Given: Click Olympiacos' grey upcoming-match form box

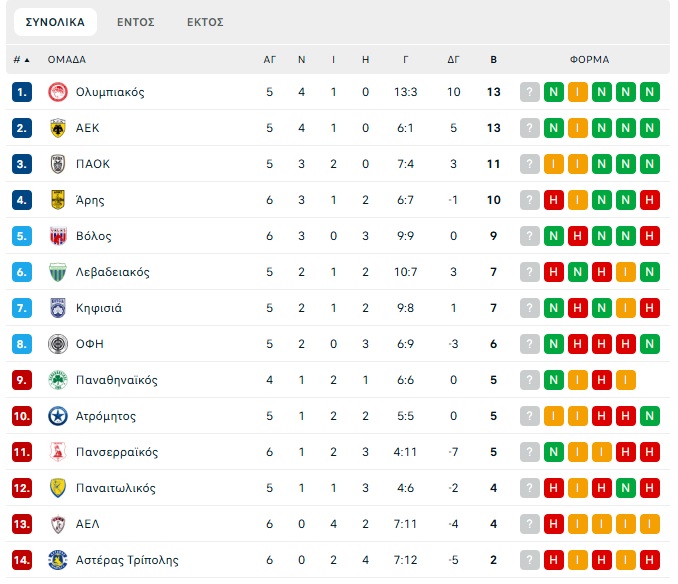Looking at the screenshot, I should coord(529,92).
